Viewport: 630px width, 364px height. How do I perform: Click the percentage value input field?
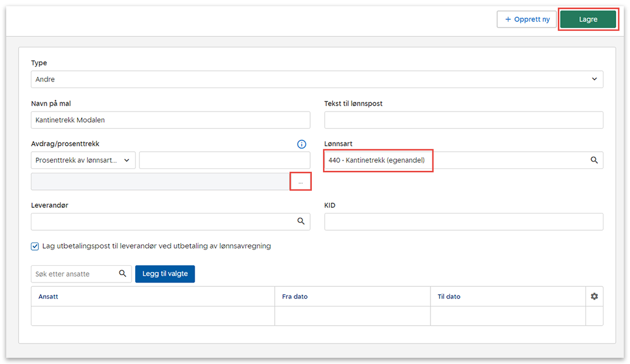(x=224, y=160)
